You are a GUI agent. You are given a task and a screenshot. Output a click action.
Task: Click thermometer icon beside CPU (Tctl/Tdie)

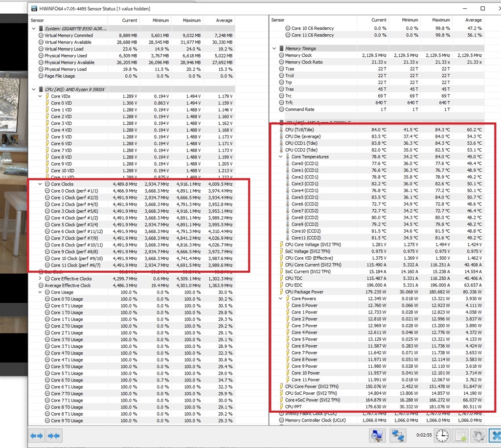coord(281,129)
